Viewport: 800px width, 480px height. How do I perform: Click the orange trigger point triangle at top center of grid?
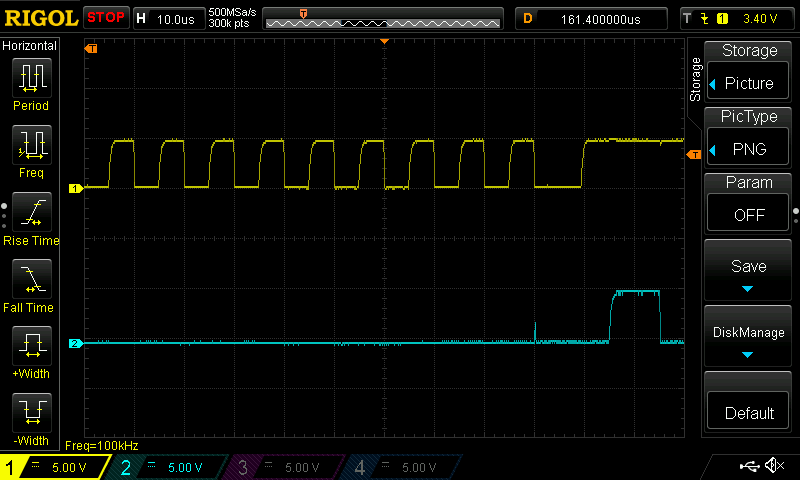385,41
